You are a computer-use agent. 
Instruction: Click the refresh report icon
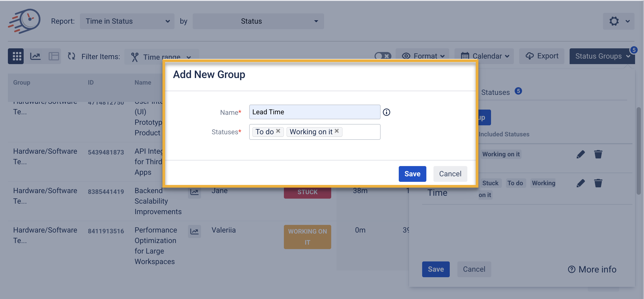tap(71, 56)
